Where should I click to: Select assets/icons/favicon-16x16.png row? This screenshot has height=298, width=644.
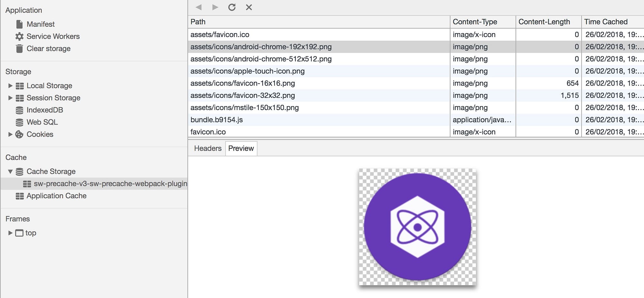click(x=416, y=83)
